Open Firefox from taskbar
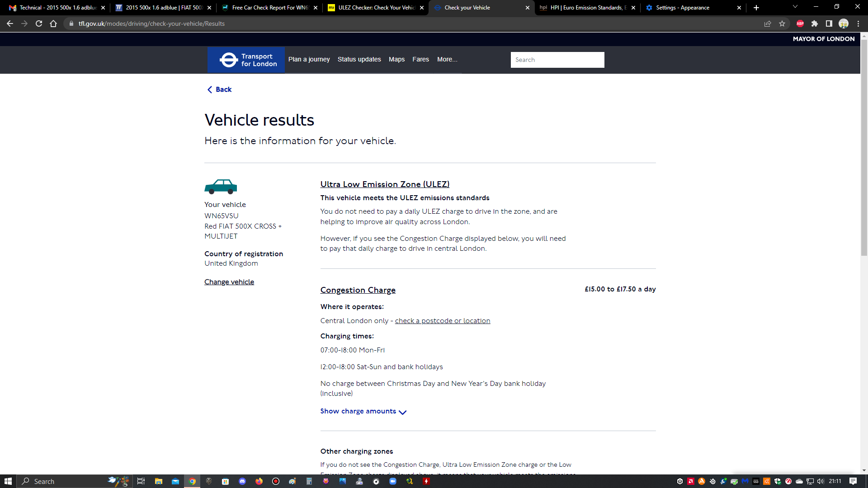Screen dimensions: 868x488 [x=259, y=481]
